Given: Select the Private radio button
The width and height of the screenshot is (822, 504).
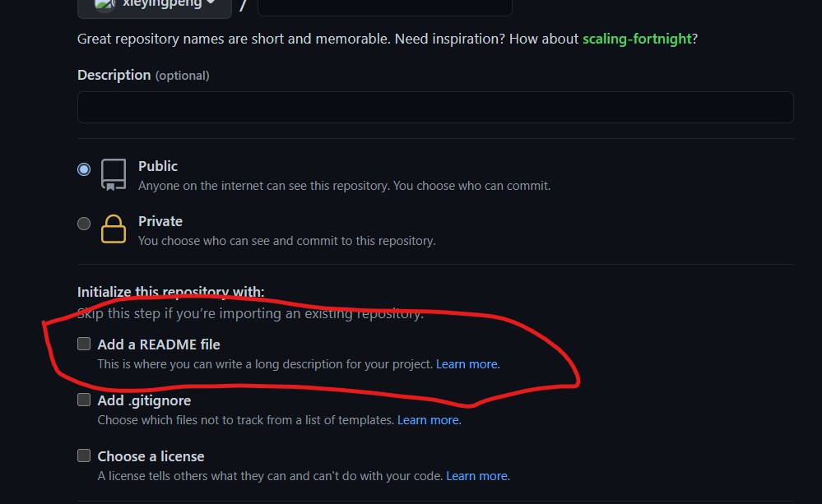Looking at the screenshot, I should (x=84, y=224).
